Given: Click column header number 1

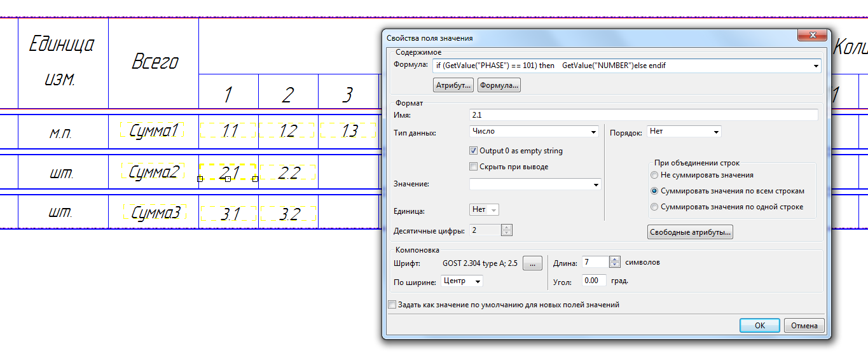Looking at the screenshot, I should coord(228,95).
